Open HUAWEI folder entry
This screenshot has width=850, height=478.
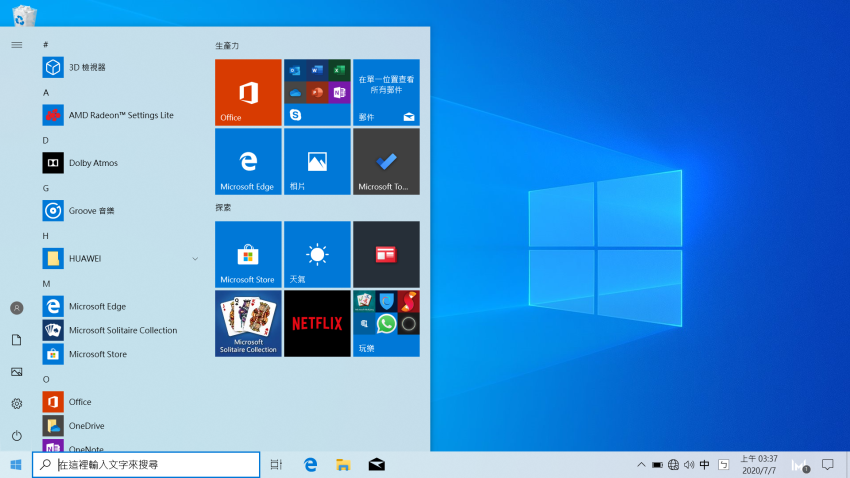[x=120, y=259]
